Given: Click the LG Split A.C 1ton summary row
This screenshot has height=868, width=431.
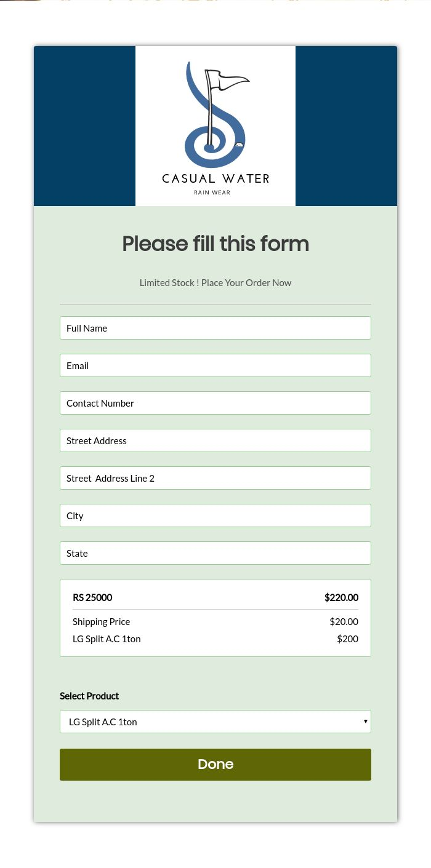Looking at the screenshot, I should click(x=216, y=639).
